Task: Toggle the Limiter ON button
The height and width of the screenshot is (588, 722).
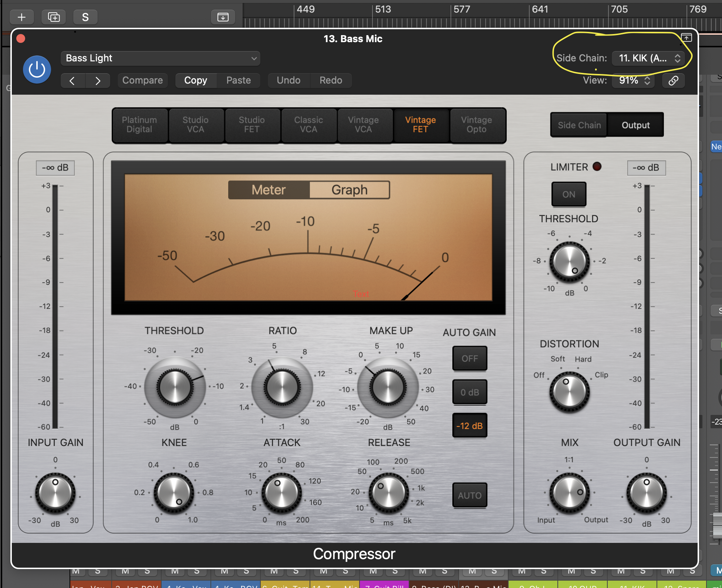Action: [x=569, y=194]
